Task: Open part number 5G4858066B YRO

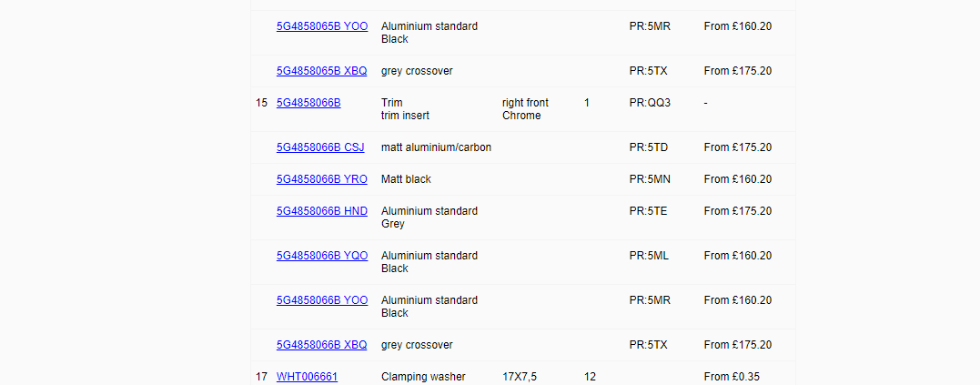Action: [322, 179]
